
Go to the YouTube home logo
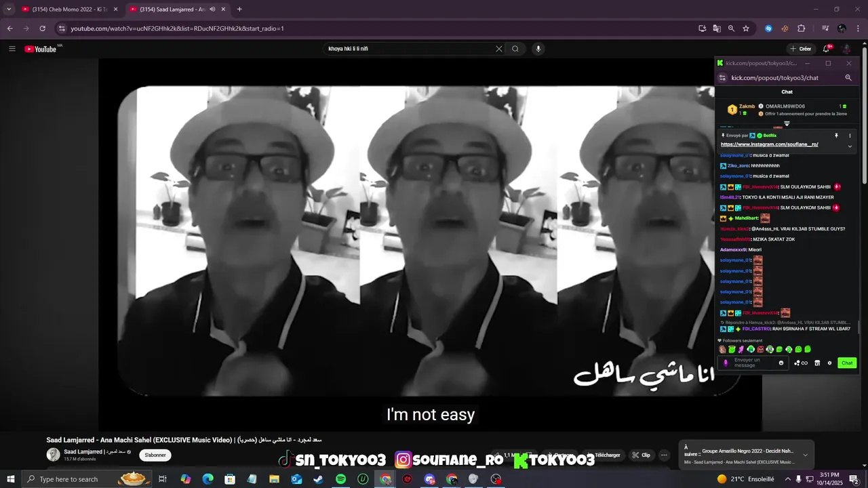coord(41,49)
